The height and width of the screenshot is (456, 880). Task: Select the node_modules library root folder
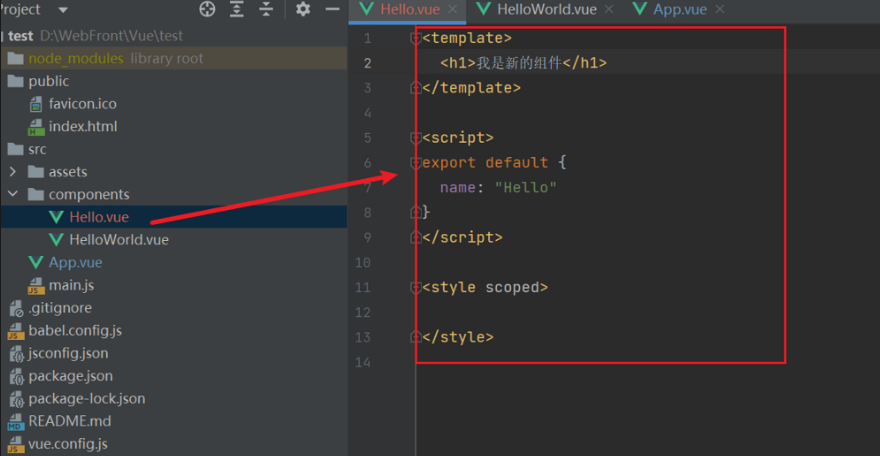[174, 58]
